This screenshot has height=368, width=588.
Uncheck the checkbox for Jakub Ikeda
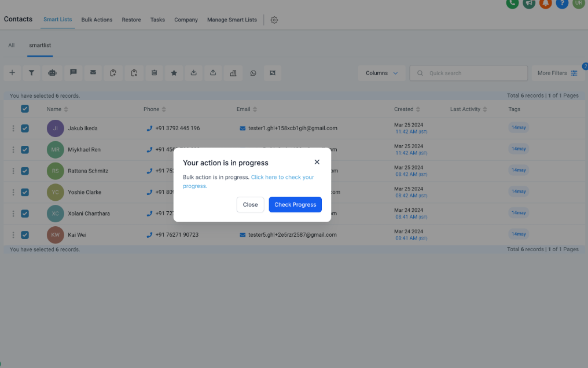pos(25,128)
